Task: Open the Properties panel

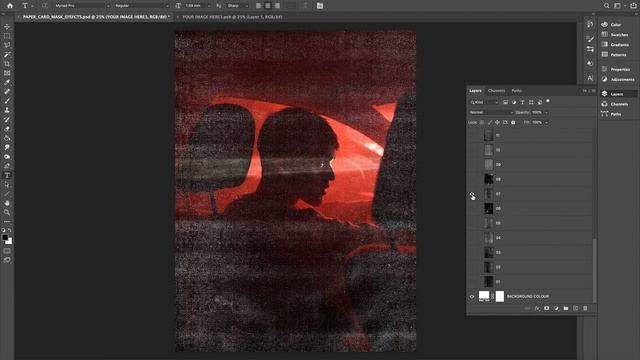Action: tap(617, 69)
